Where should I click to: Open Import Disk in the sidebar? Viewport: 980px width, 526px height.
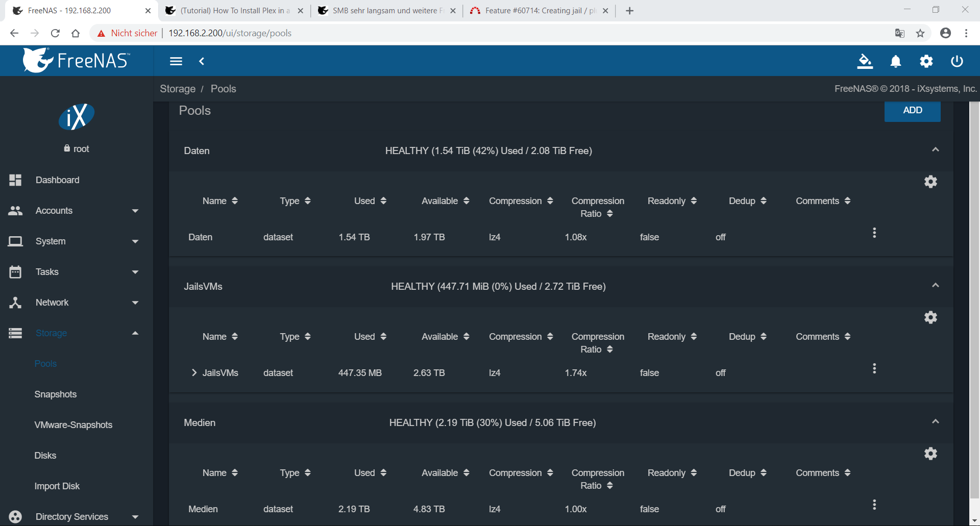coord(57,486)
